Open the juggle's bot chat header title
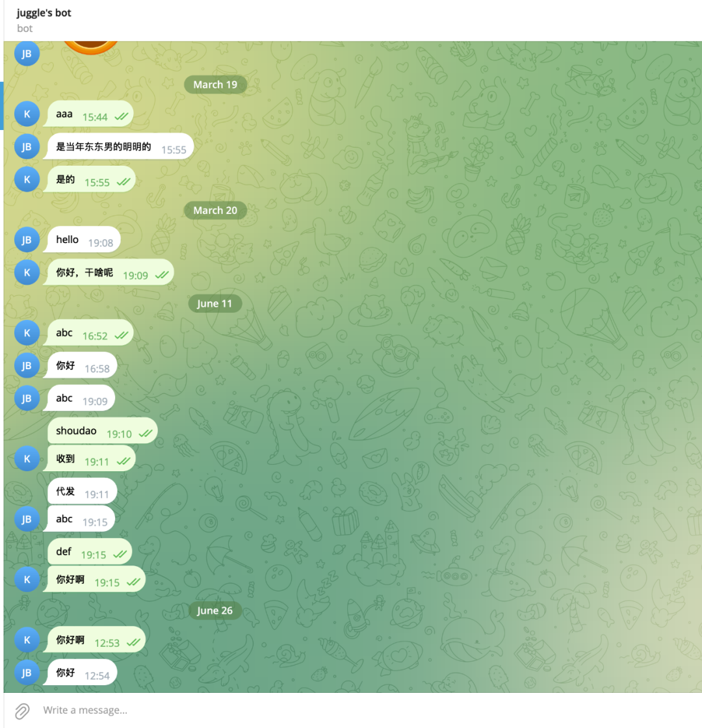Viewport: 702px width, 728px height. (44, 13)
